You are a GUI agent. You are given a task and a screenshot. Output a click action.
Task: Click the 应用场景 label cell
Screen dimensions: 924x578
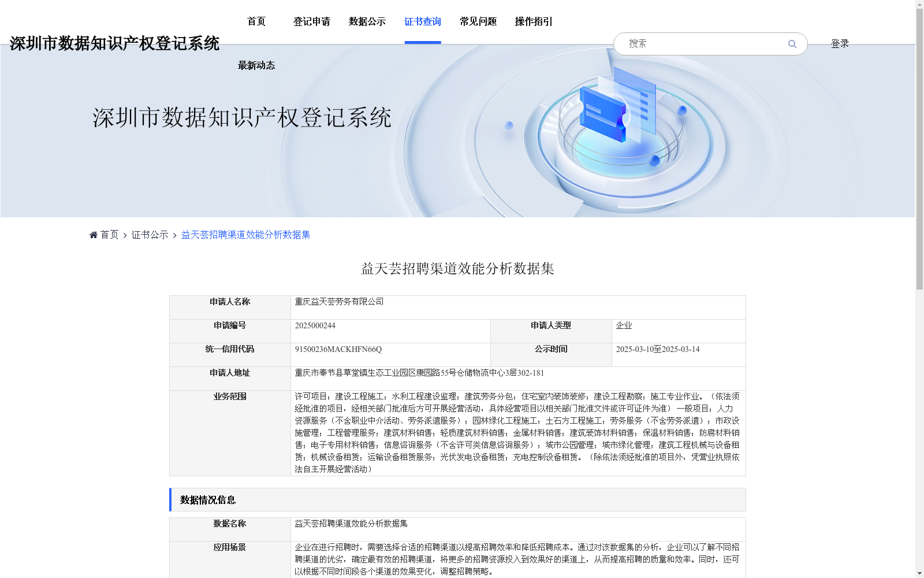coord(230,560)
